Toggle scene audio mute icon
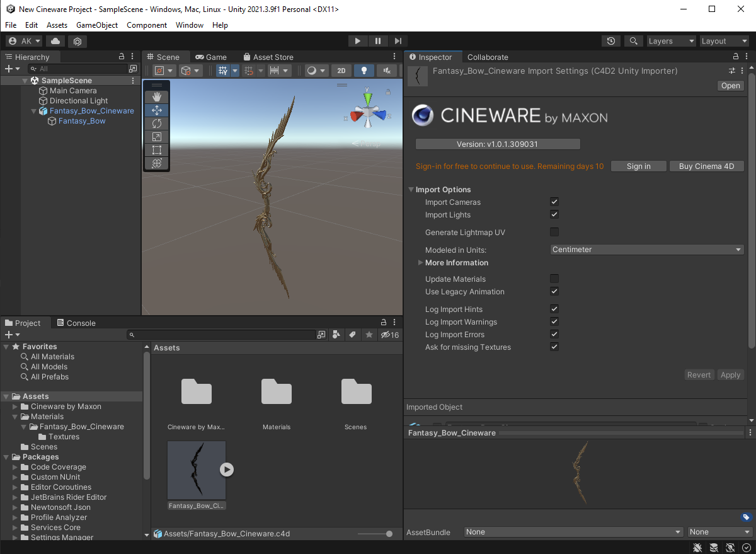Screen dimensions: 756x554 click(386, 71)
